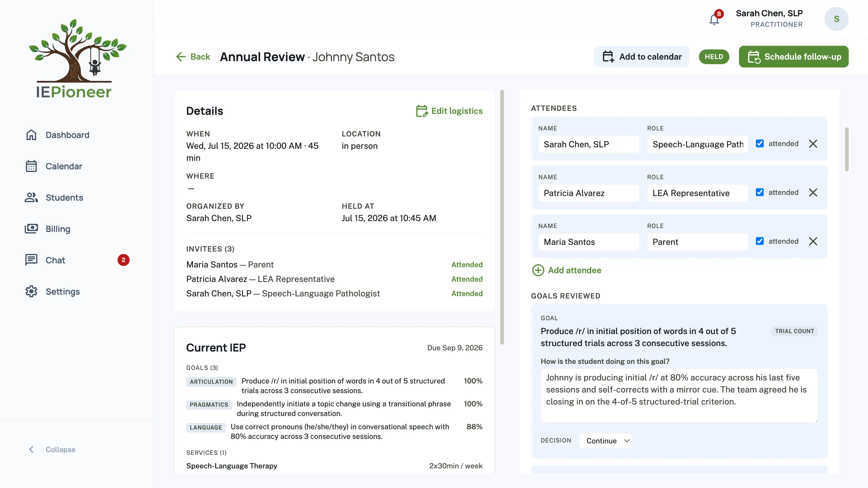Open Billing from the sidebar
The width and height of the screenshot is (868, 488).
58,229
